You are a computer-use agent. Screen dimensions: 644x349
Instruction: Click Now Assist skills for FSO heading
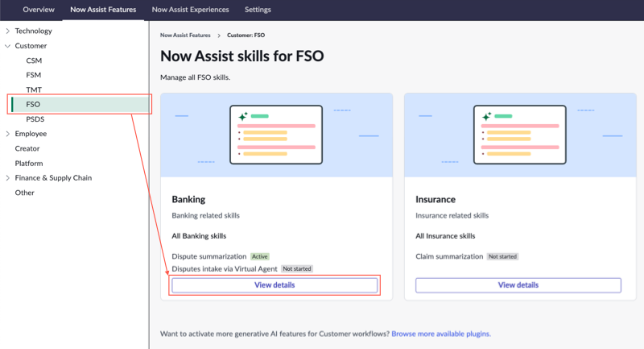242,56
